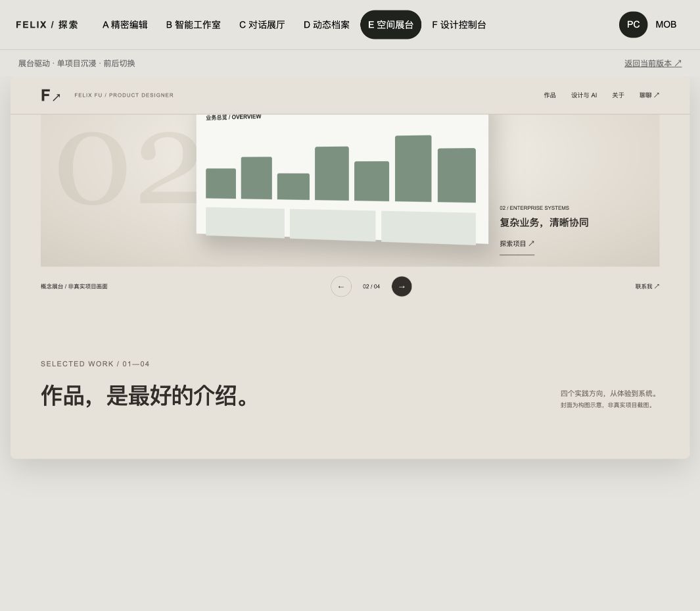Open the 设计与 AI nav link
Image resolution: width=700 pixels, height=611 pixels.
tap(584, 95)
